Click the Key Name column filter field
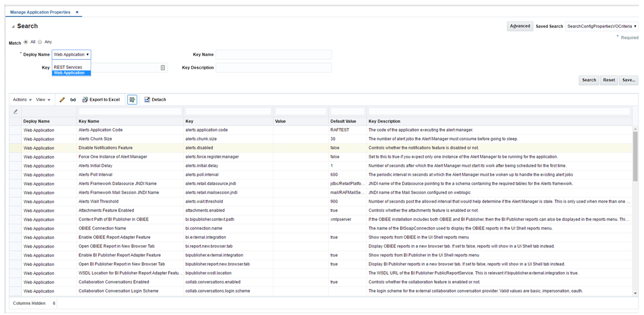 tap(130, 112)
